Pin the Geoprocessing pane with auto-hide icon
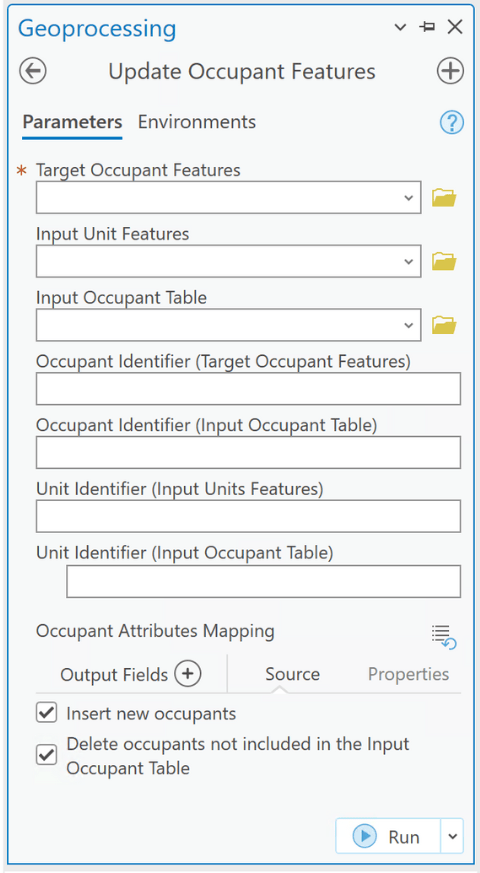This screenshot has width=480, height=873. pyautogui.click(x=427, y=27)
